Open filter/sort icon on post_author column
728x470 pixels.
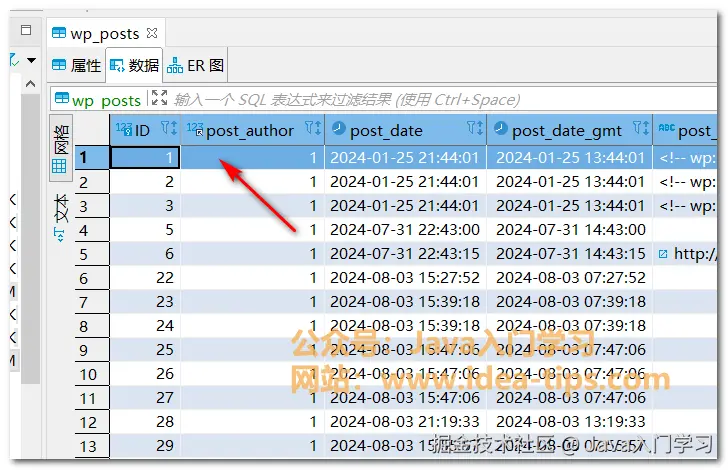tap(313, 128)
